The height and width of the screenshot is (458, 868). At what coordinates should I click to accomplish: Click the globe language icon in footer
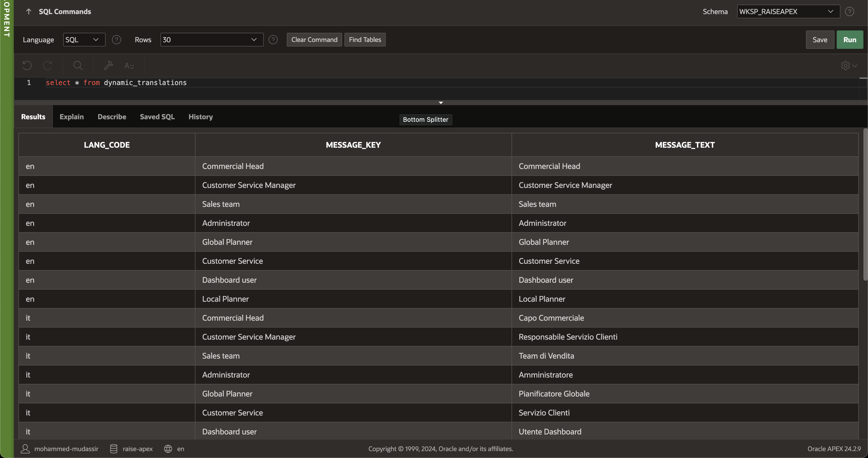coord(168,449)
